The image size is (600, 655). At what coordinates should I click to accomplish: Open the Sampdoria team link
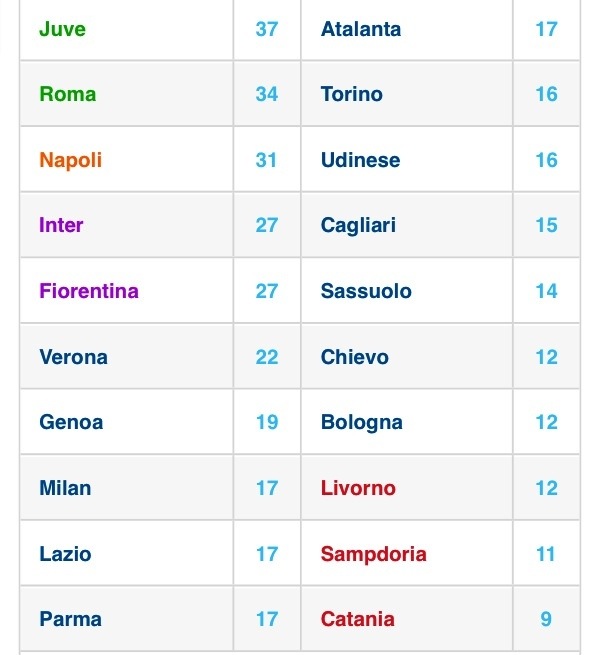(374, 554)
